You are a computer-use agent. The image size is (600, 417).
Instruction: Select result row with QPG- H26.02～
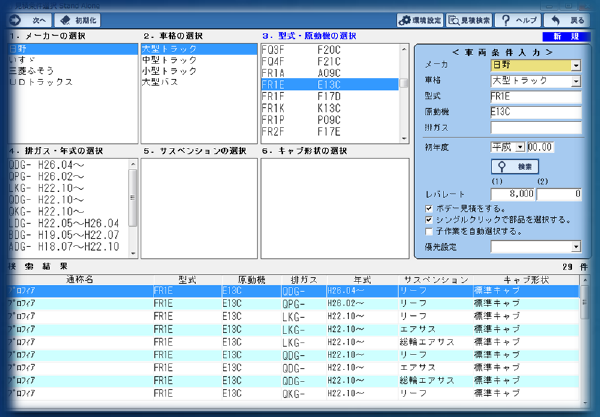click(x=293, y=304)
